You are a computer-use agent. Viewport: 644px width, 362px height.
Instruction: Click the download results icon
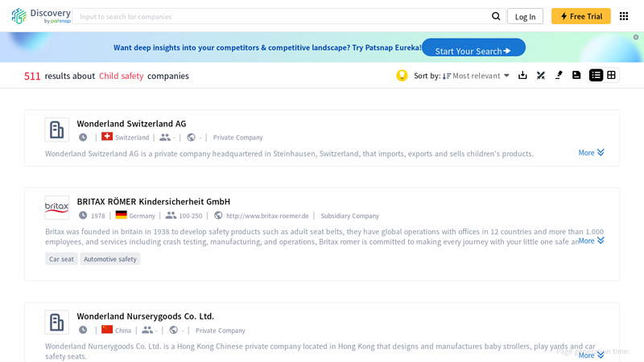click(x=522, y=76)
